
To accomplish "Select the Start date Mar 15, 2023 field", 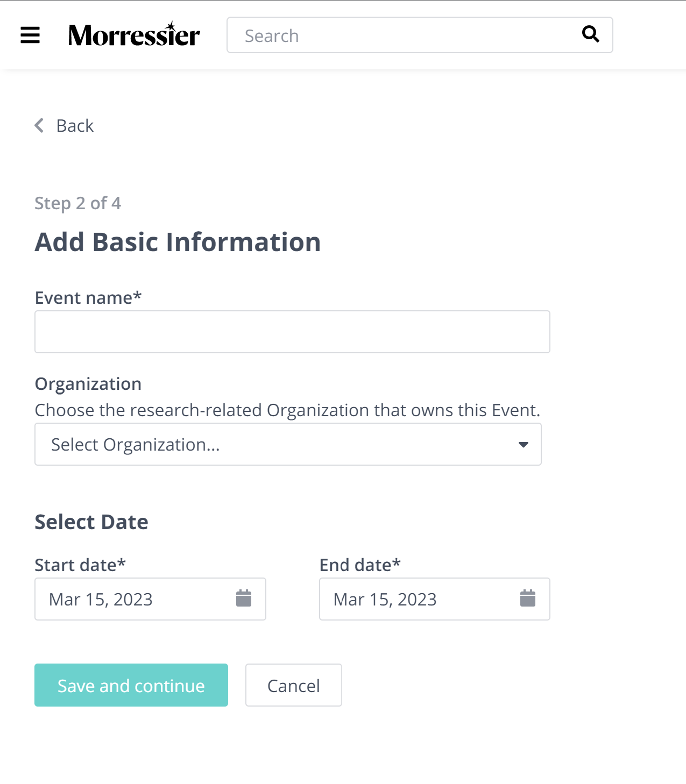I will [150, 599].
